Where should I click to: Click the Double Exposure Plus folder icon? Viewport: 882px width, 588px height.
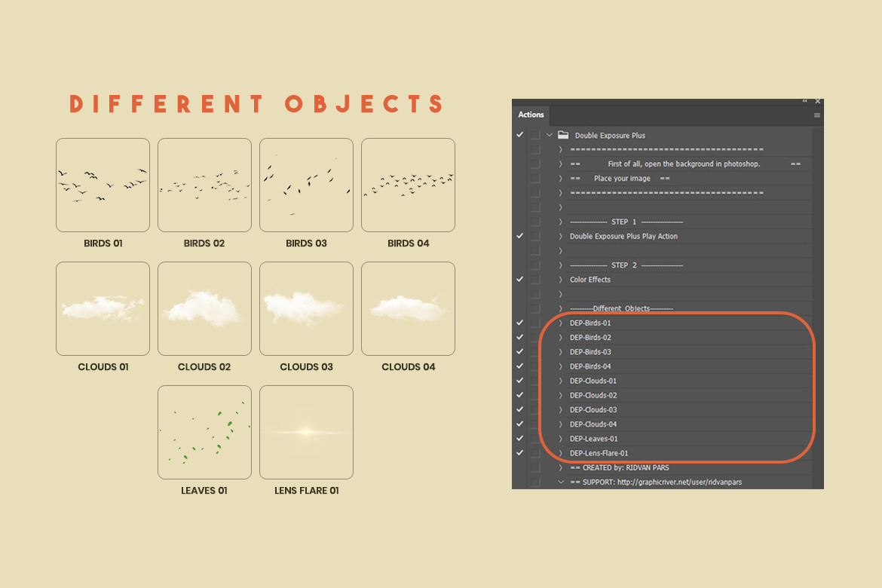point(562,136)
